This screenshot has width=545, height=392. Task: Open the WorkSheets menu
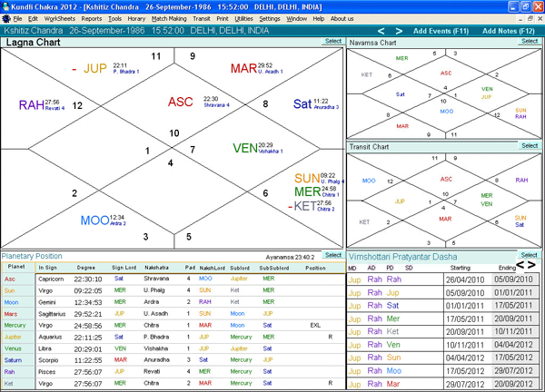point(60,18)
